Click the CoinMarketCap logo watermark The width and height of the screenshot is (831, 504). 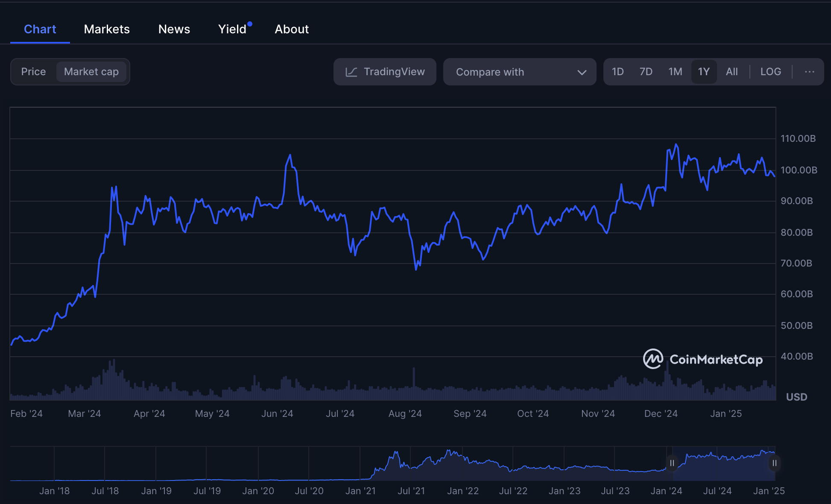click(703, 359)
